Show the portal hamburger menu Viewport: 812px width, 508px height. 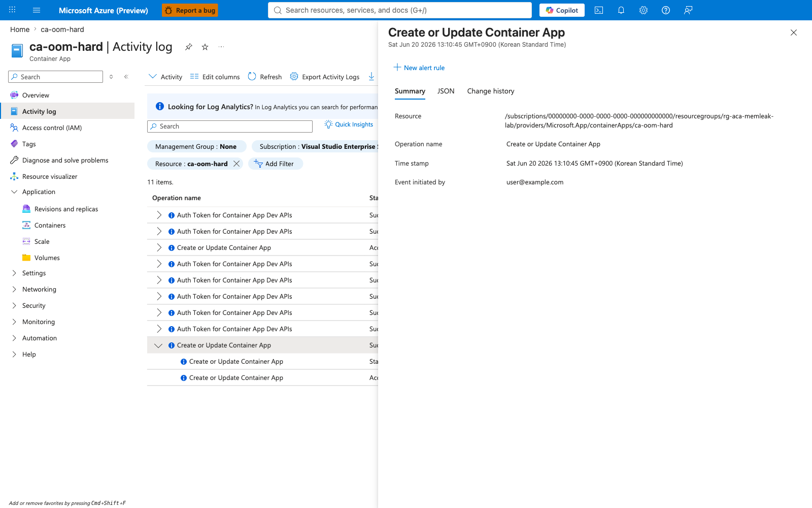37,10
